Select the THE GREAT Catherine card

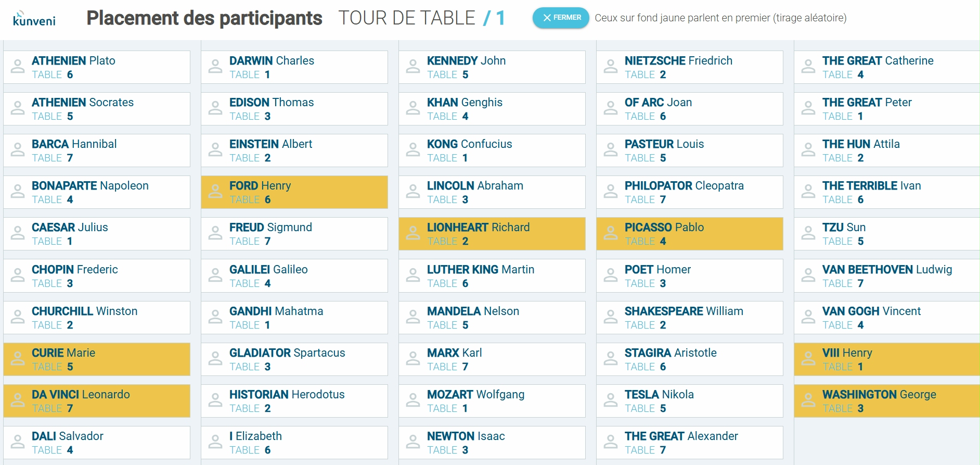tap(886, 67)
